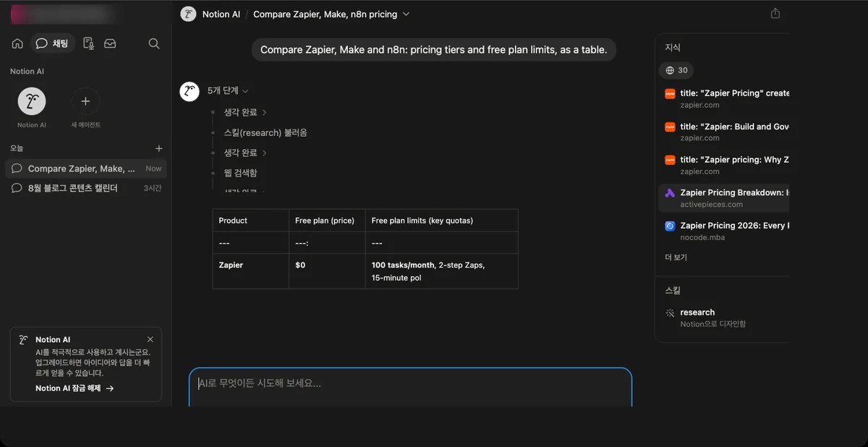Expand the second '생각 완료' step
The image size is (868, 447).
click(246, 153)
